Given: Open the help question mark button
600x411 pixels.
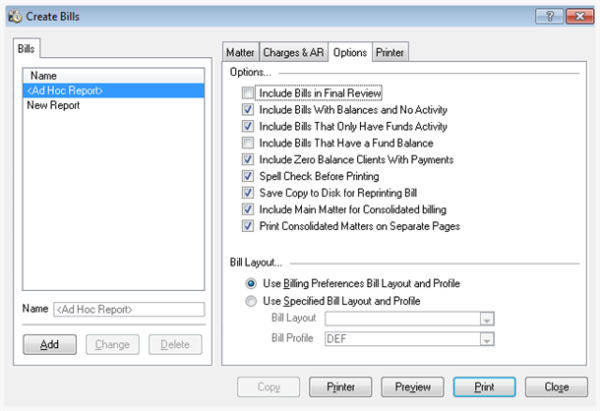Looking at the screenshot, I should (x=549, y=16).
